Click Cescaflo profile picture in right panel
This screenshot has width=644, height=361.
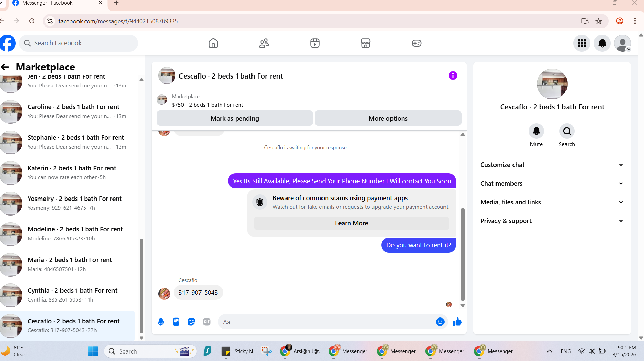pos(552,84)
